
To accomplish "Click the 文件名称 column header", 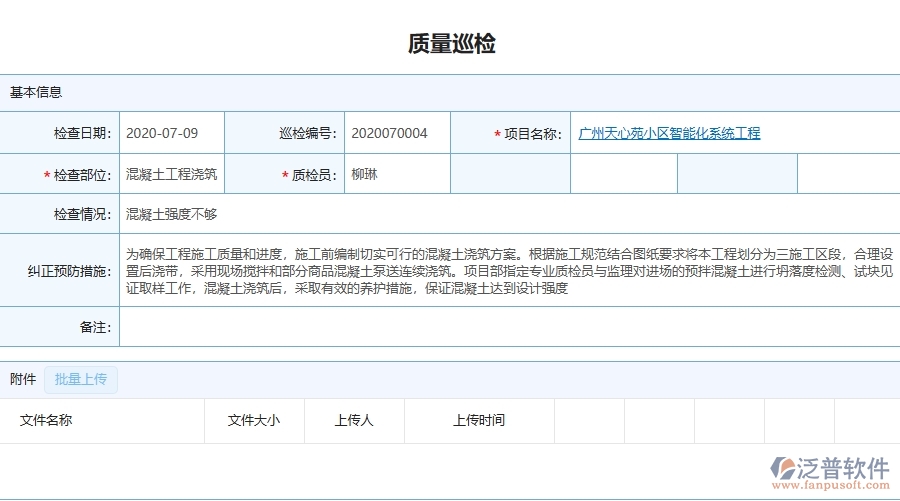I will [x=46, y=420].
